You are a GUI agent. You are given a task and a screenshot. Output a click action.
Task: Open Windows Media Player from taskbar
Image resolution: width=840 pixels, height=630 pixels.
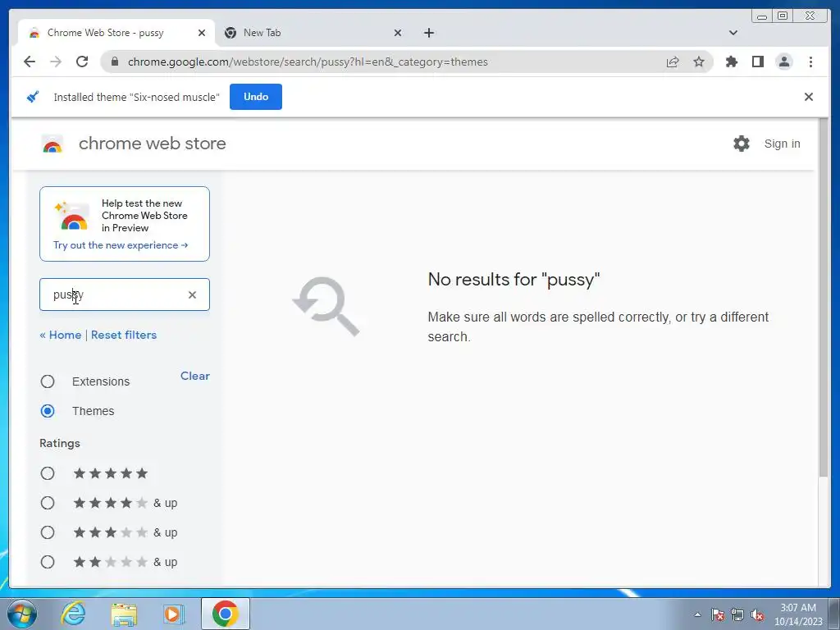pos(173,614)
